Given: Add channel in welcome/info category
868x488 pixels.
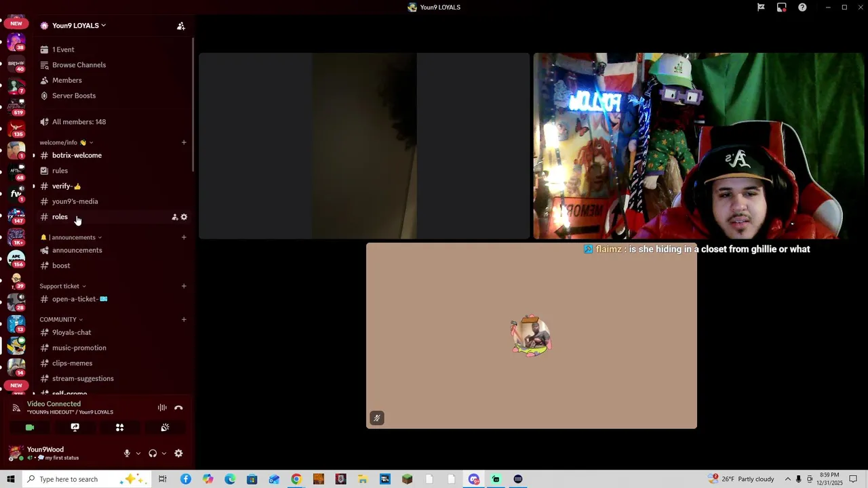Looking at the screenshot, I should [x=184, y=142].
